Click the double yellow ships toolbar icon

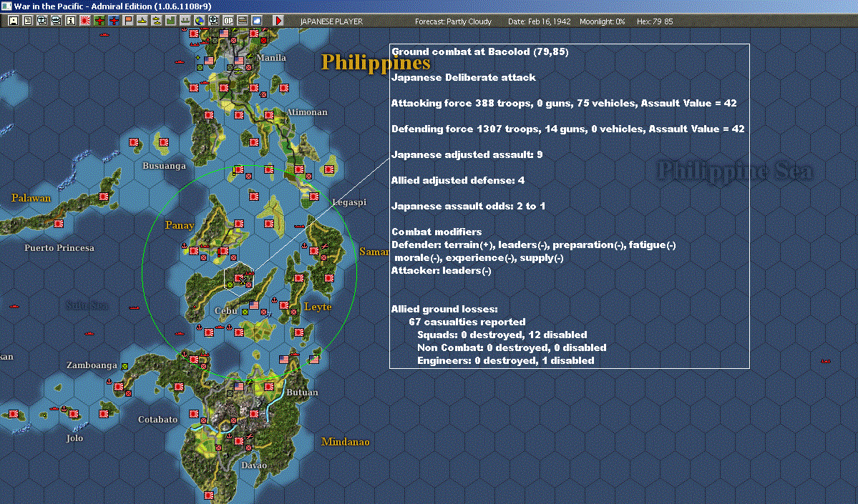coord(156,21)
